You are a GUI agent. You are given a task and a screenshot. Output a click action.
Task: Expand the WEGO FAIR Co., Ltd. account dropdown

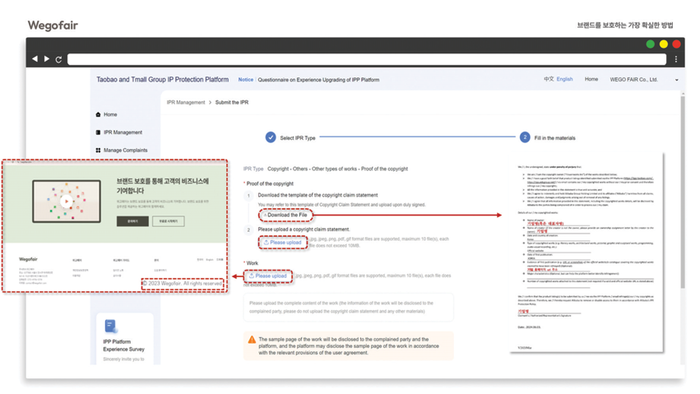point(677,80)
